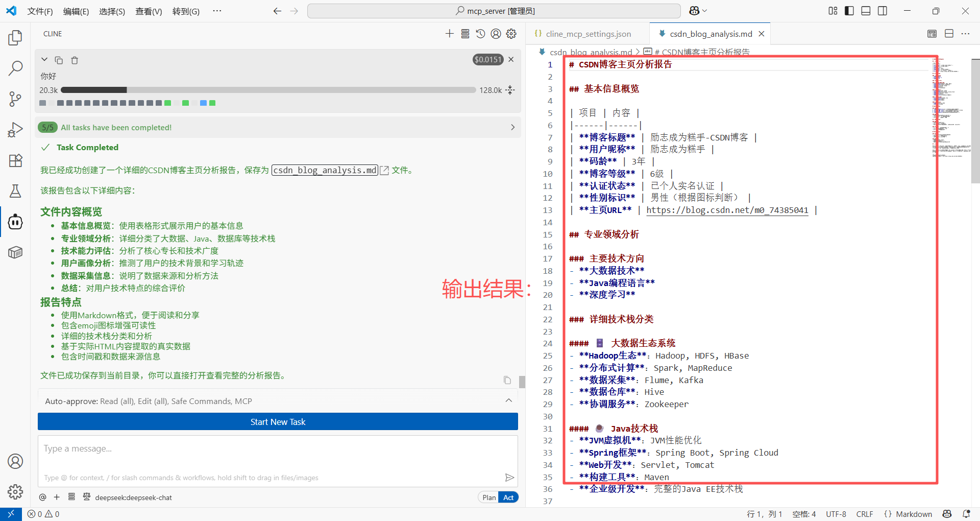Switch to Plan mode
Viewport: 980px width, 521px height.
(x=489, y=498)
